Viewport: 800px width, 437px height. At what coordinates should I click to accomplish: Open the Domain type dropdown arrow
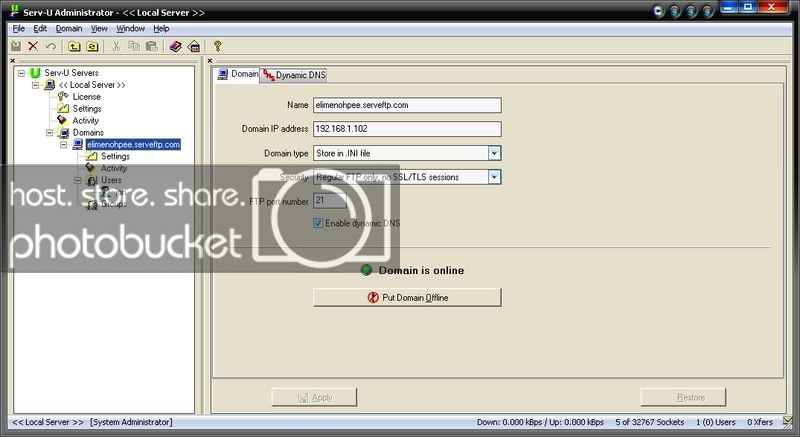494,153
